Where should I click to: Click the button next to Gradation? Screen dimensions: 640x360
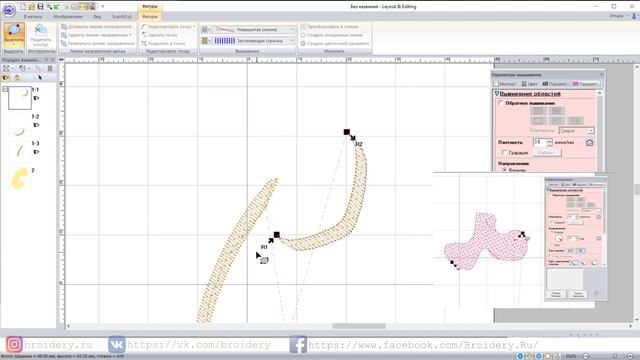[x=547, y=152]
